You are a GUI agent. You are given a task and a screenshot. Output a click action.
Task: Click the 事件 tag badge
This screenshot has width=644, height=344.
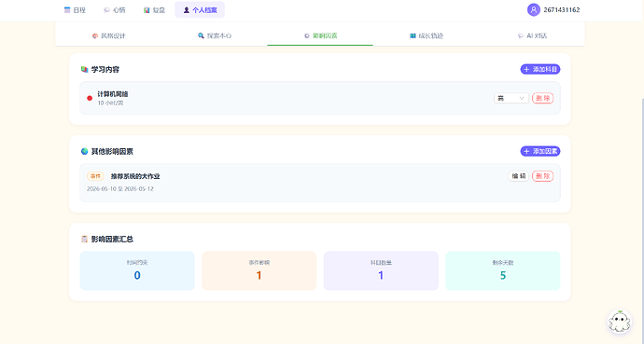pos(95,176)
